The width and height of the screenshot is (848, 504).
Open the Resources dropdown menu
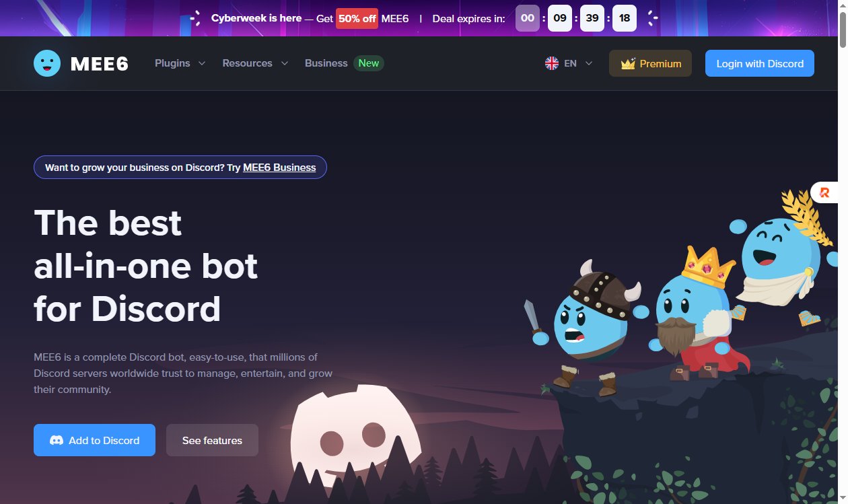click(255, 63)
